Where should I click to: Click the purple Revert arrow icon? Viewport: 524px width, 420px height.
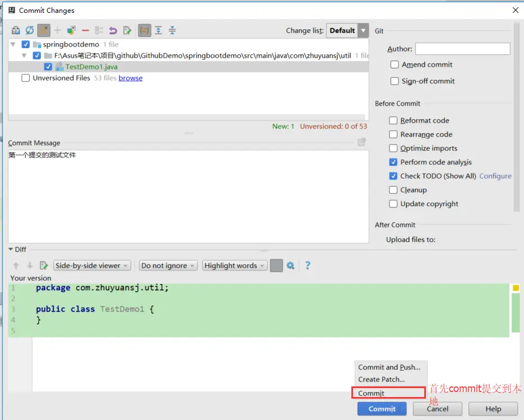tap(113, 30)
